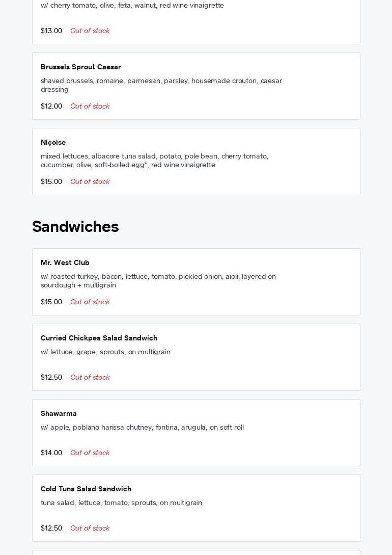Click Out of stock under Curried Chickpea Sandwich
This screenshot has height=555, width=392.
point(90,377)
